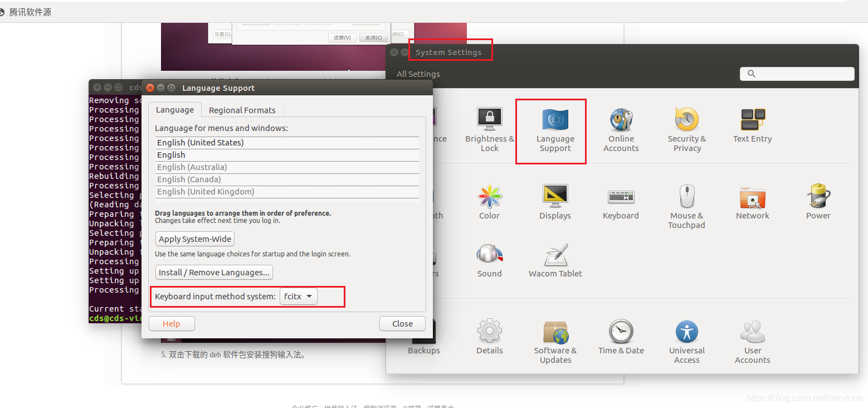
Task: Minimize the Language Support window
Action: click(160, 88)
